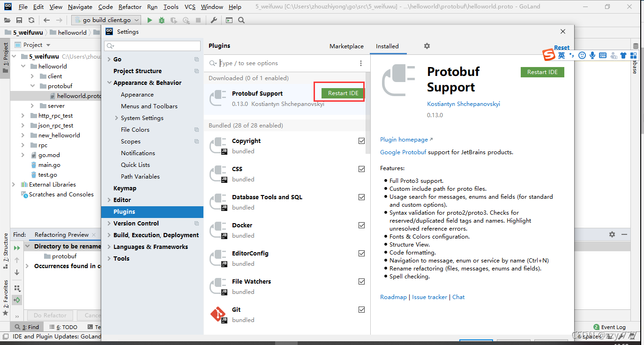Select main.go in project tree
This screenshot has height=345, width=644.
pos(49,165)
